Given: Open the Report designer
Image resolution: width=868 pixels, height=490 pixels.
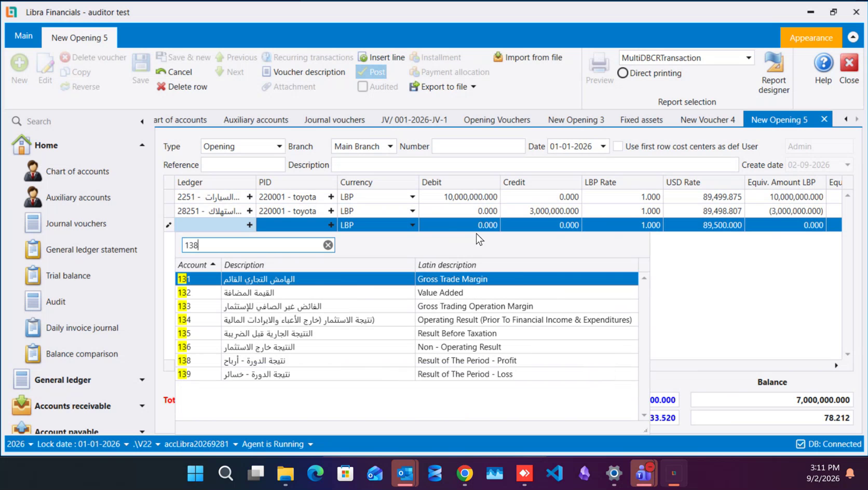Looking at the screenshot, I should pyautogui.click(x=774, y=73).
